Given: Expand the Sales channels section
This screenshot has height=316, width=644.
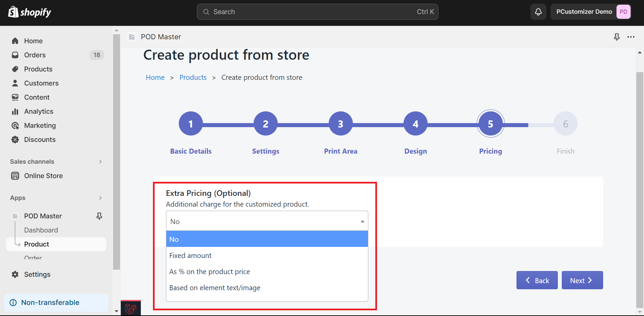Looking at the screenshot, I should click(x=100, y=162).
